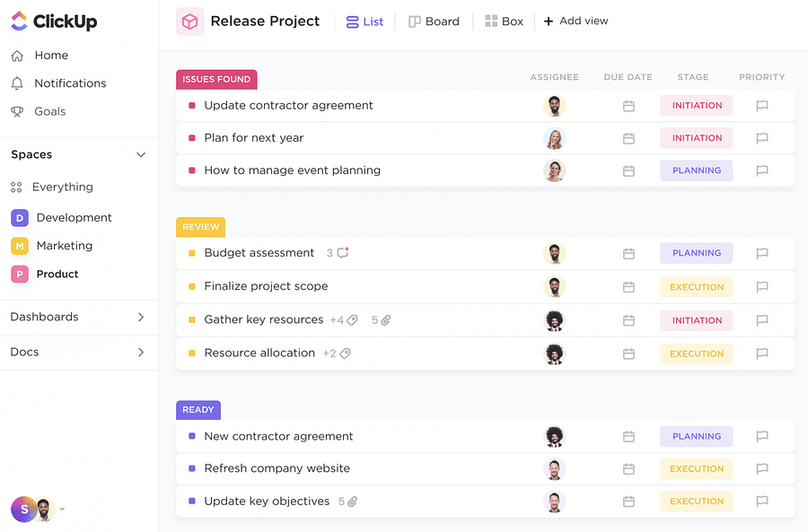The height and width of the screenshot is (532, 808).
Task: Set priority flag for Plan for next year
Action: coord(761,138)
